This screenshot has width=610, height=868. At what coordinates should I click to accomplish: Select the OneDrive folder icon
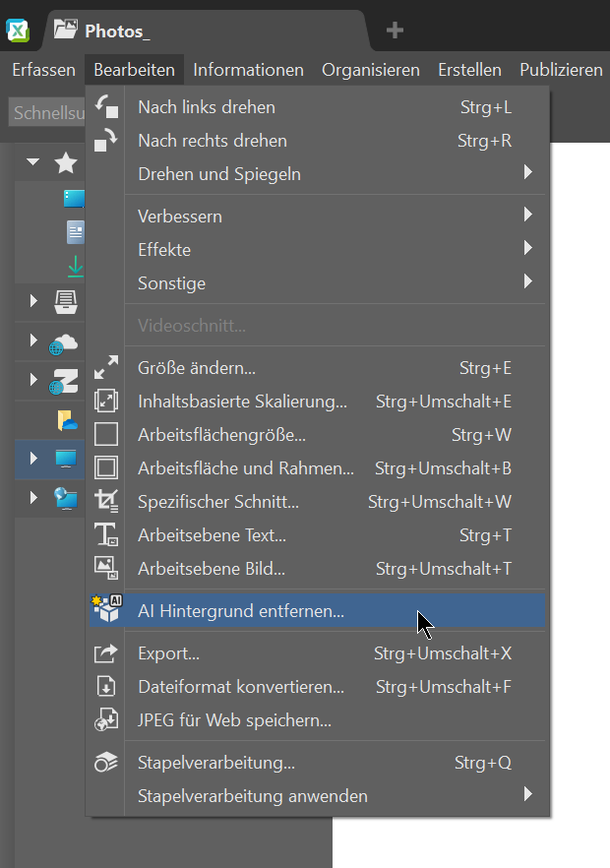tap(65, 420)
